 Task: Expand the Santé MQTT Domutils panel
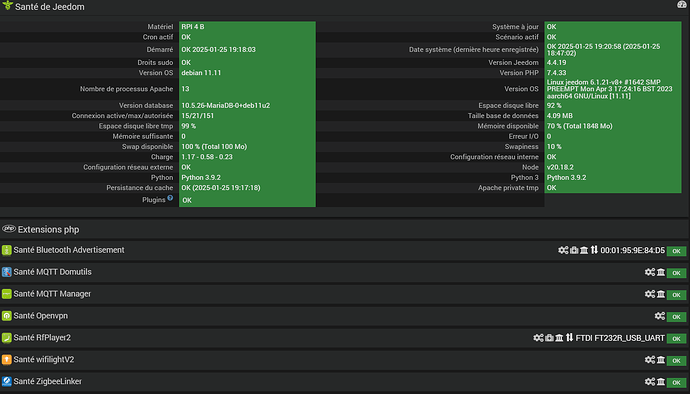52,272
